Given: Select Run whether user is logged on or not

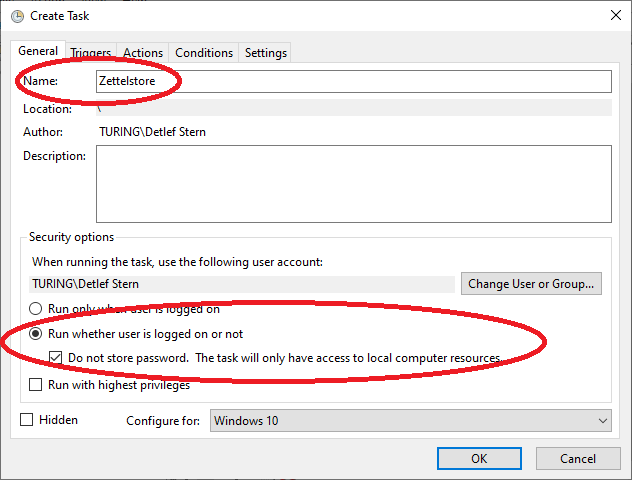Looking at the screenshot, I should 36,334.
